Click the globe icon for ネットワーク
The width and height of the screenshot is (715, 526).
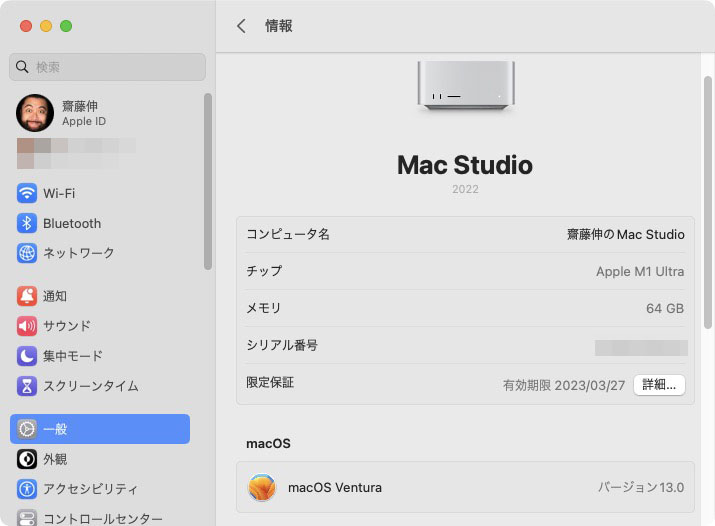tap(27, 253)
